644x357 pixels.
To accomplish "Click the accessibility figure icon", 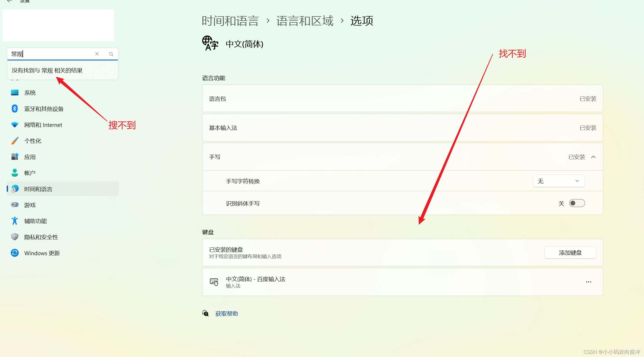I will coord(15,221).
